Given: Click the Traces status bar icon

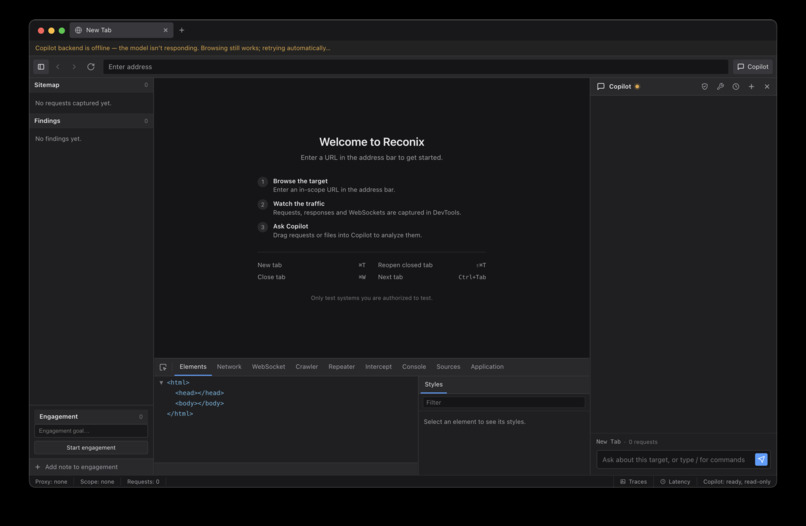Looking at the screenshot, I should pos(622,482).
